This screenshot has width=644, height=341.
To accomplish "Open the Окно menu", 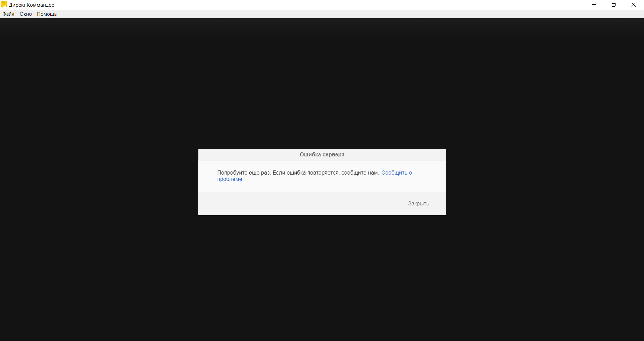I will tap(26, 14).
